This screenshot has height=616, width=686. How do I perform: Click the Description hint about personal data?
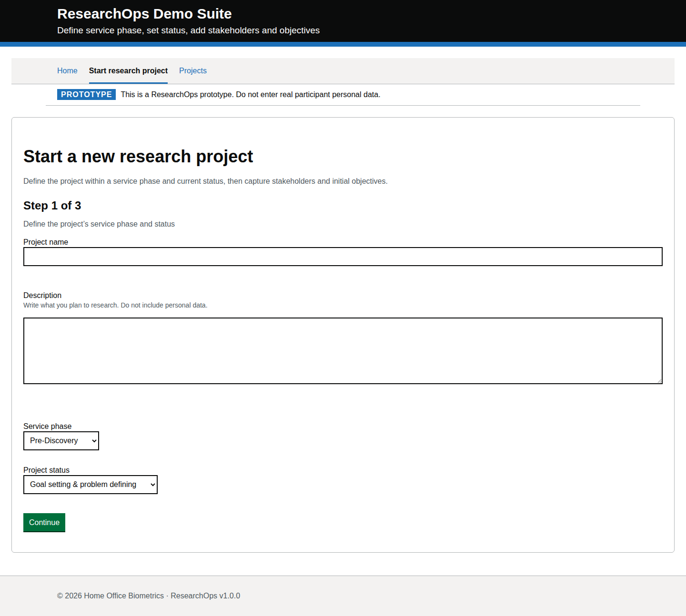(x=115, y=305)
